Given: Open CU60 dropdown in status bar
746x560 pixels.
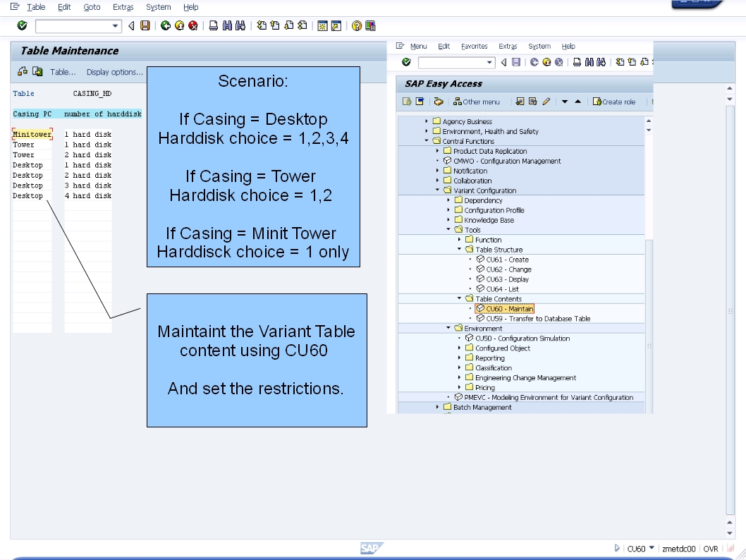Looking at the screenshot, I should pyautogui.click(x=652, y=547).
